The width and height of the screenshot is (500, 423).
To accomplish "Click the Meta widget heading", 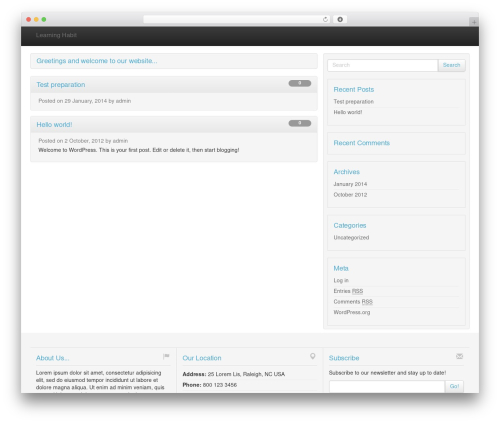I will pyautogui.click(x=341, y=268).
